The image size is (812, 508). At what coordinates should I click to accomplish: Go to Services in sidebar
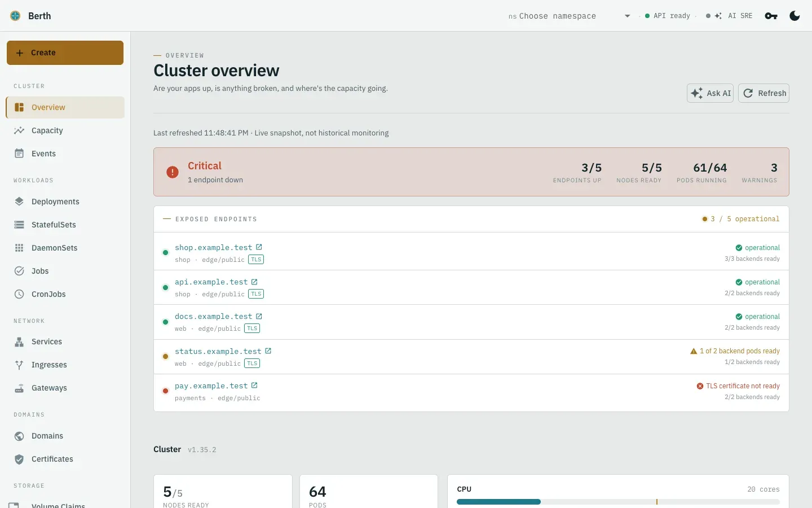[65, 341]
